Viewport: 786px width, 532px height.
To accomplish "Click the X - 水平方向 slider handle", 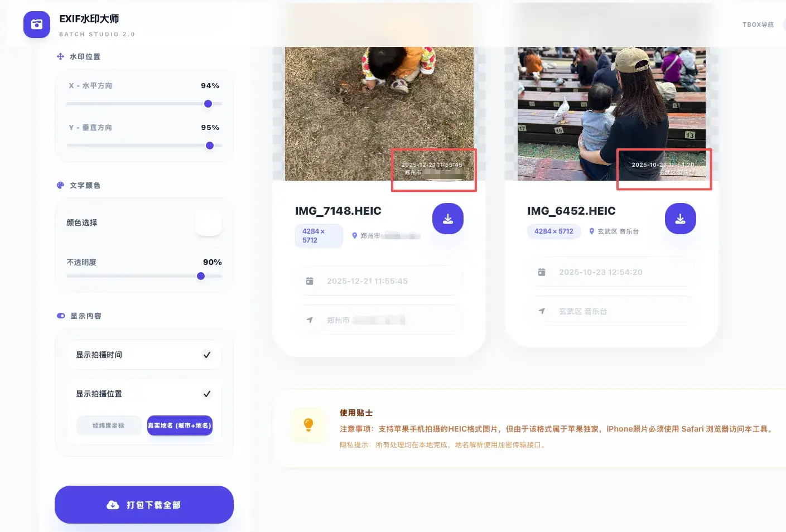I will 208,104.
